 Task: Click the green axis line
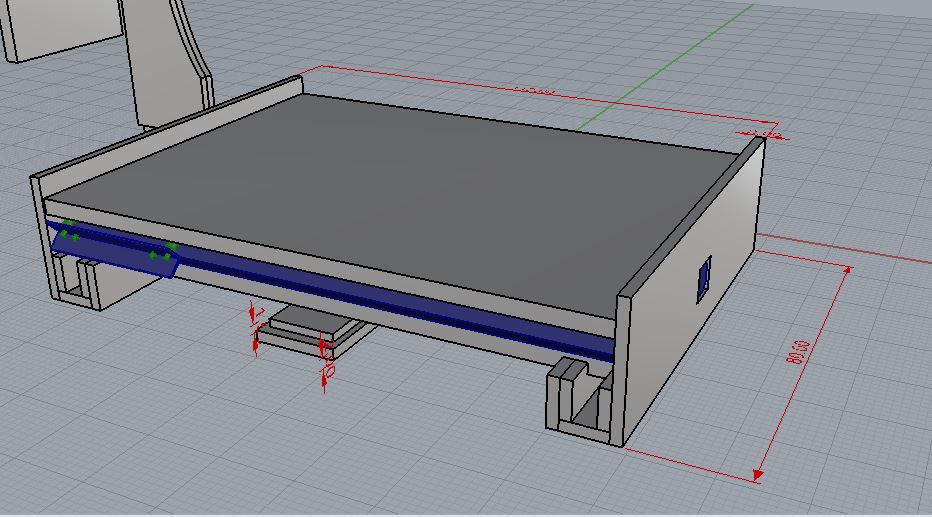(x=666, y=67)
